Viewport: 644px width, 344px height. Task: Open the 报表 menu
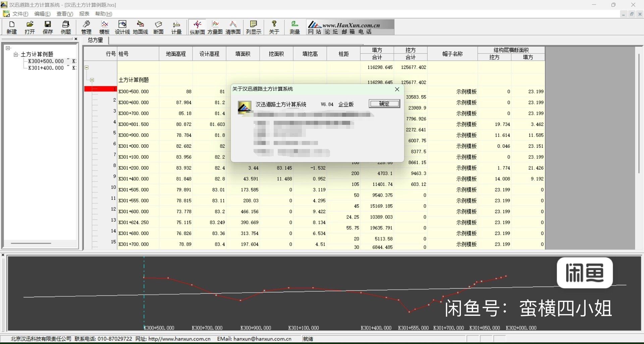click(84, 14)
